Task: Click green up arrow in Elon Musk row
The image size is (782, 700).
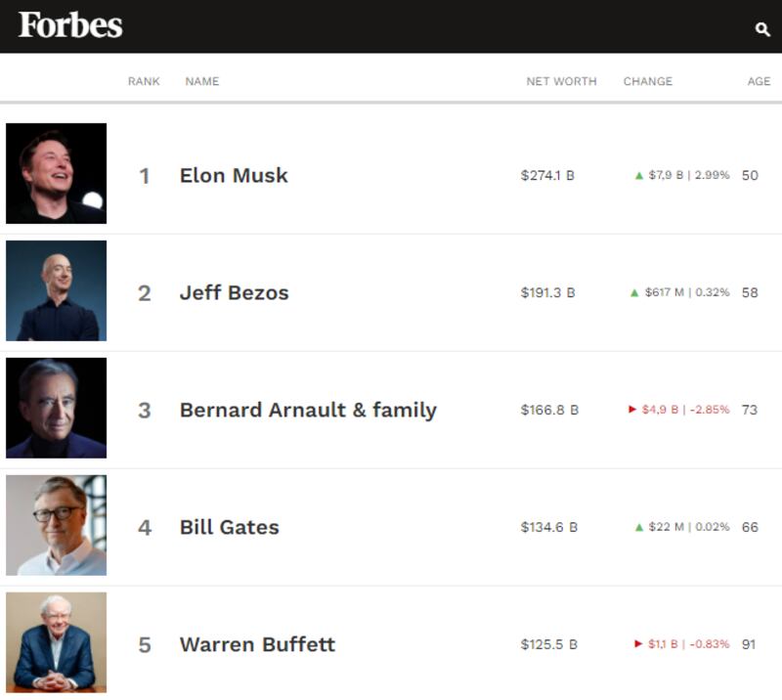Action: tap(639, 176)
